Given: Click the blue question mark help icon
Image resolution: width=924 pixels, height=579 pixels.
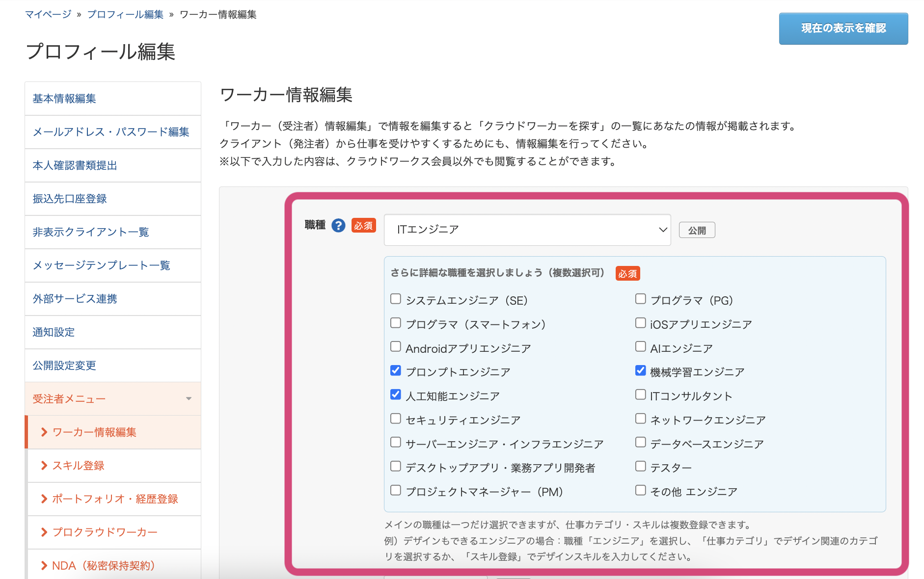Looking at the screenshot, I should 338,225.
